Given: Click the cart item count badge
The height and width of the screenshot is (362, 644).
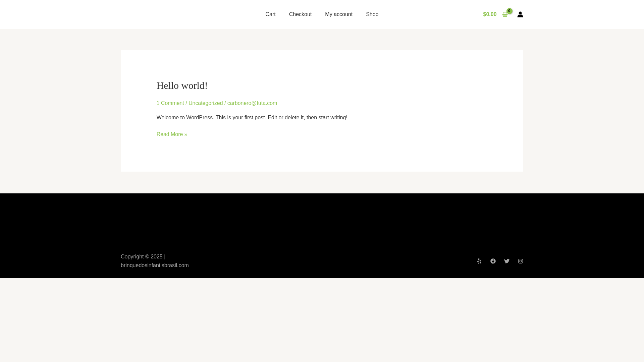Looking at the screenshot, I should tap(509, 11).
